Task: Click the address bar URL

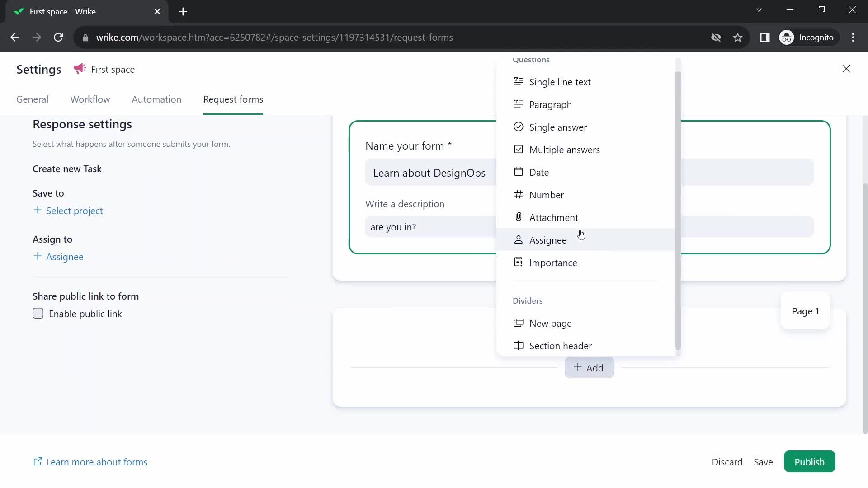Action: coord(274,38)
